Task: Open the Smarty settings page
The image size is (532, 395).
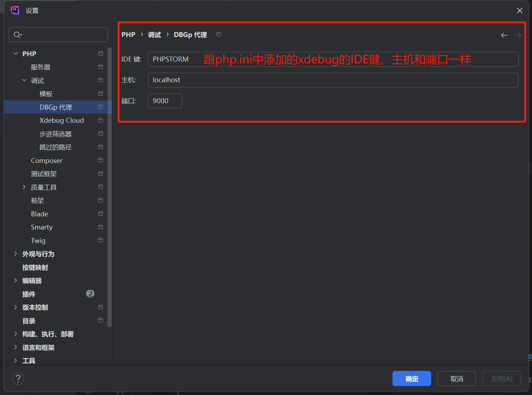Action: [42, 227]
